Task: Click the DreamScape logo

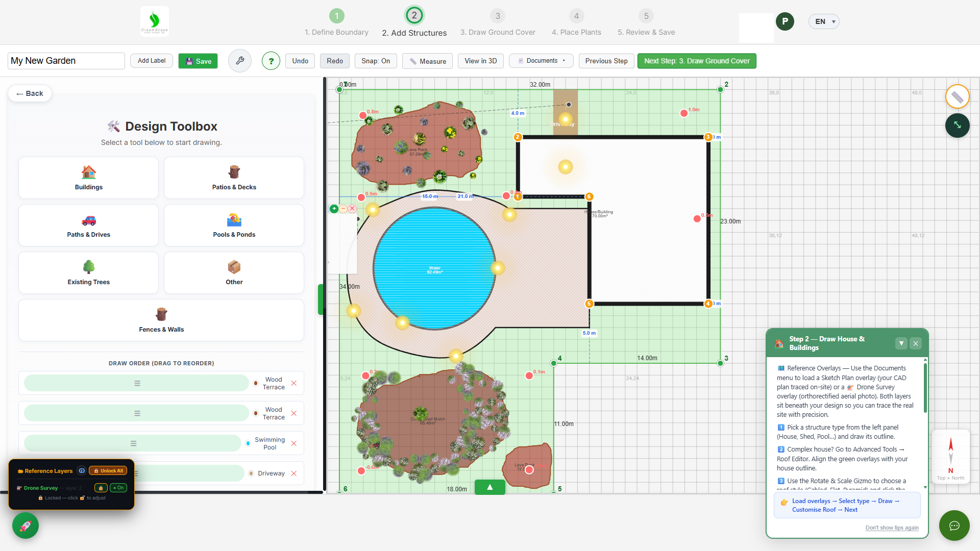Action: click(154, 21)
